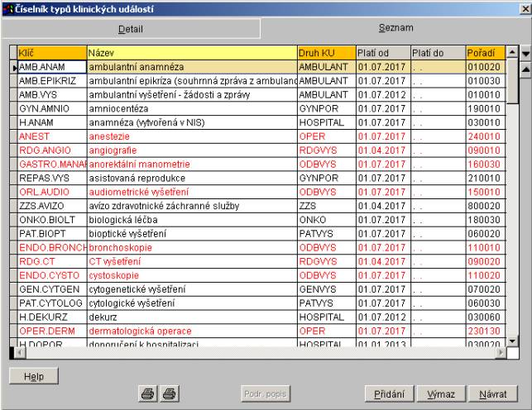Click the application icon in the title bar

coord(7,7)
